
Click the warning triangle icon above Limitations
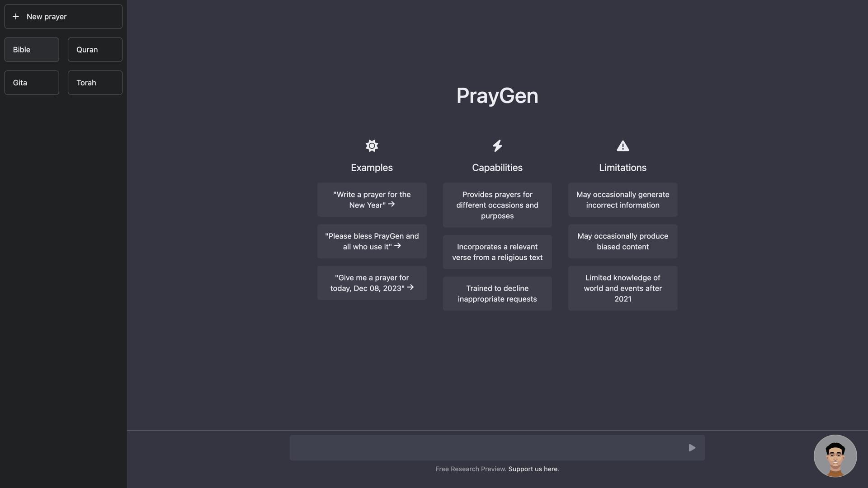tap(623, 145)
